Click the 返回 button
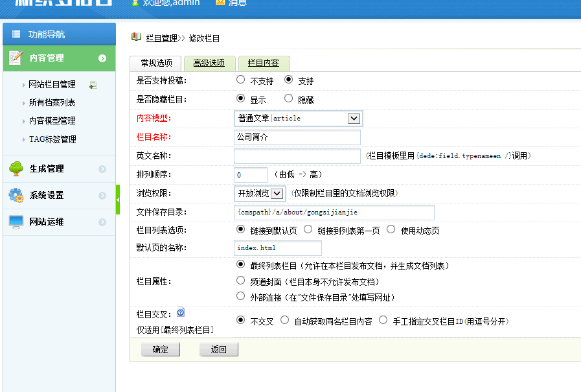Screen dimensions: 581x392 (219, 349)
